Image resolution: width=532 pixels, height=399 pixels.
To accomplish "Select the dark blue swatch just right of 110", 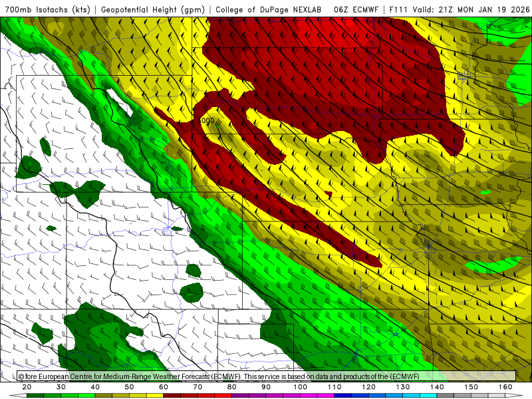I will coord(342,396).
